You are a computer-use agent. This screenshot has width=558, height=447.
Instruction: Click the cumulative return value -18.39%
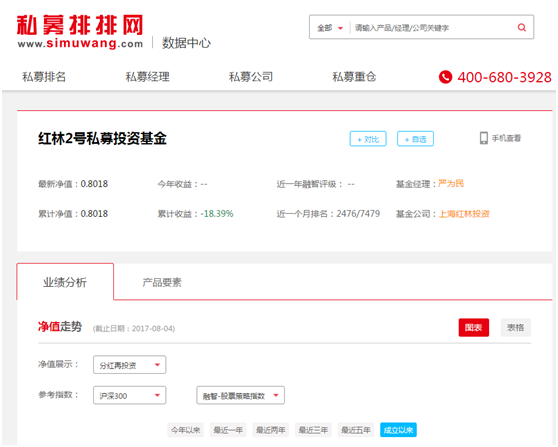[217, 214]
